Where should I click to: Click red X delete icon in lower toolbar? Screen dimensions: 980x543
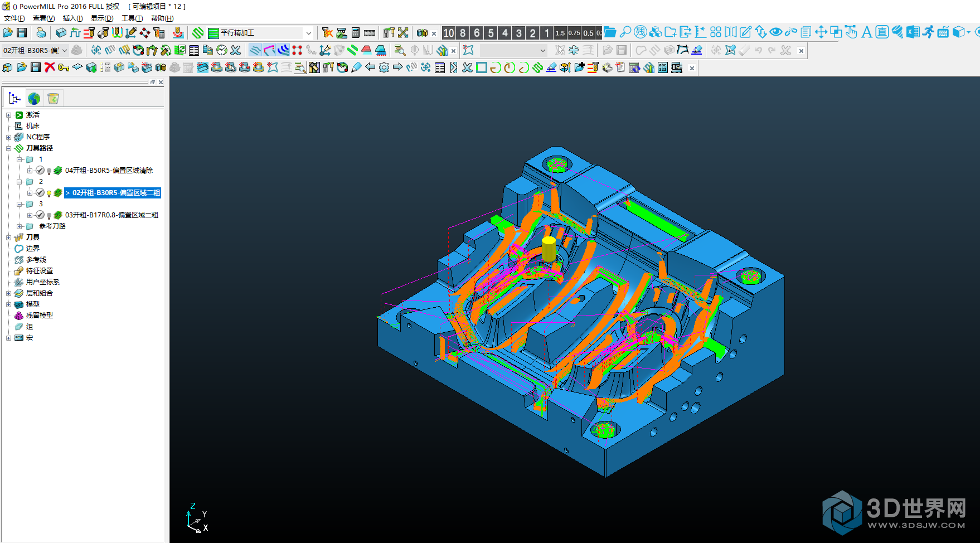(50, 67)
